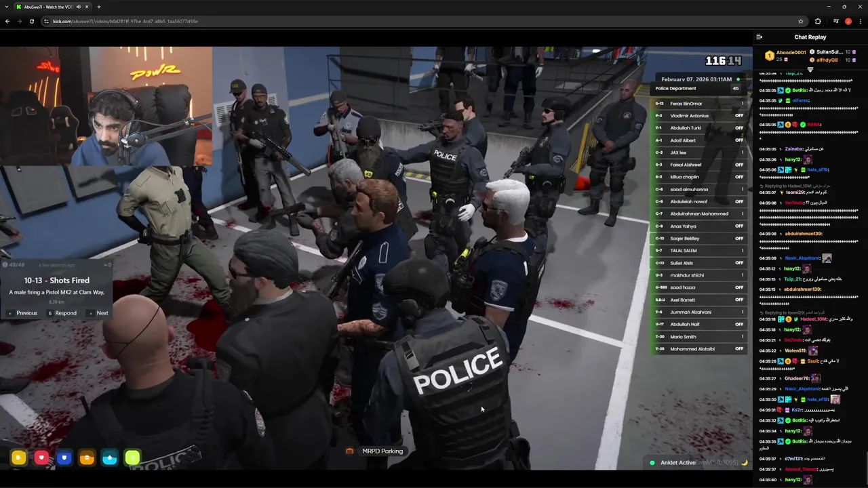Select Abdullah Turki roster row
This screenshot has width=868, height=488.
click(698, 128)
